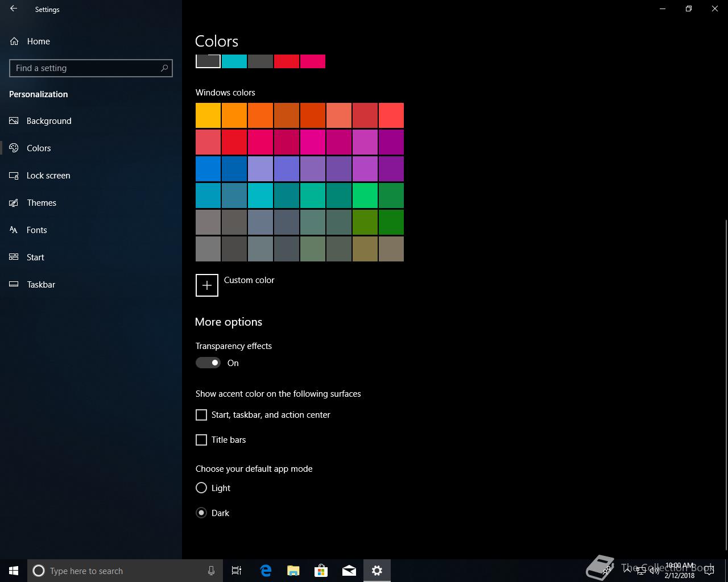
Task: Select the Dark app mode
Action: click(201, 513)
